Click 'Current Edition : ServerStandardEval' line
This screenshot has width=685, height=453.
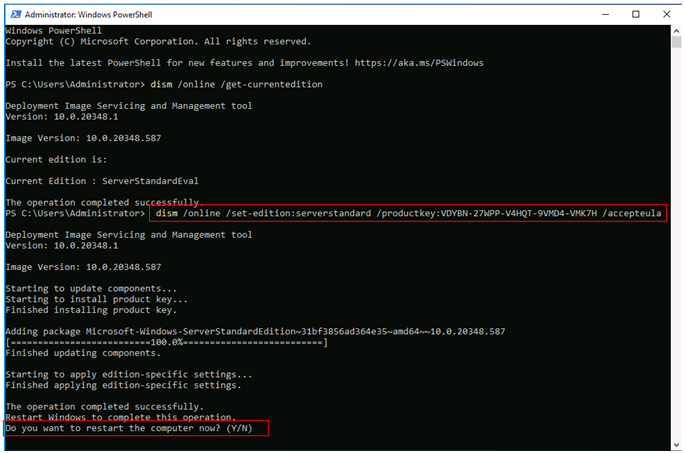pyautogui.click(x=102, y=181)
